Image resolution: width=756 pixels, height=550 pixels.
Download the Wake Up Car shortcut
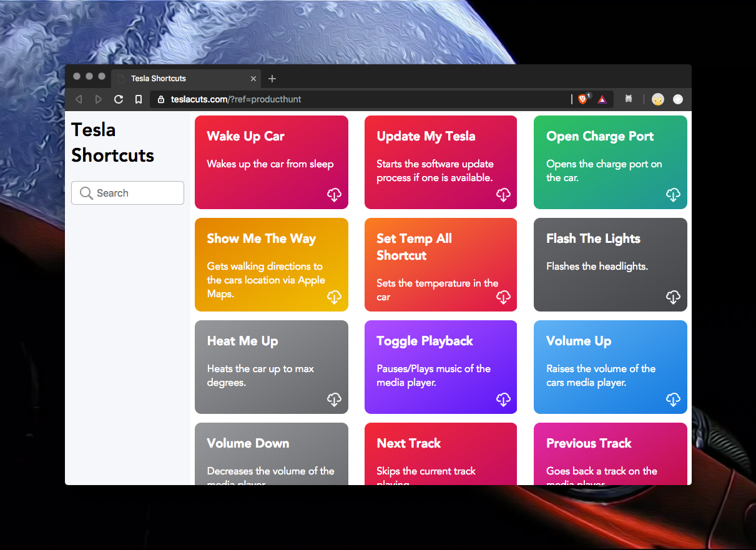pos(335,195)
